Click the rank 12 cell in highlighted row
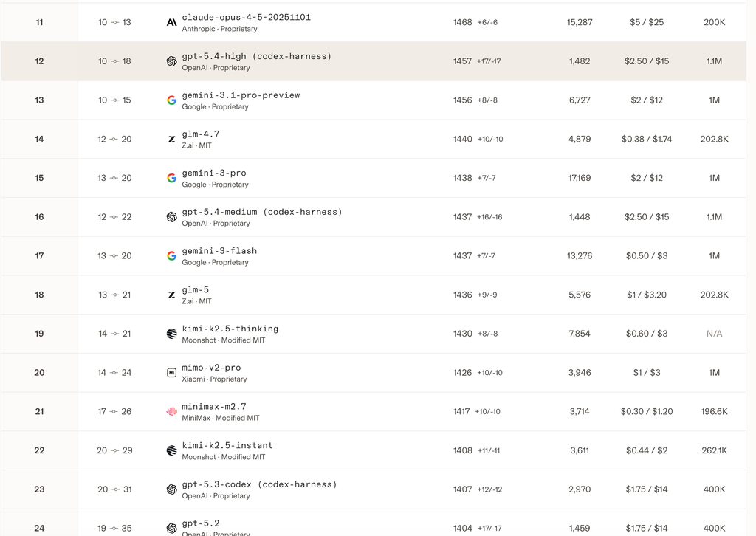The image size is (756, 536). (x=39, y=61)
